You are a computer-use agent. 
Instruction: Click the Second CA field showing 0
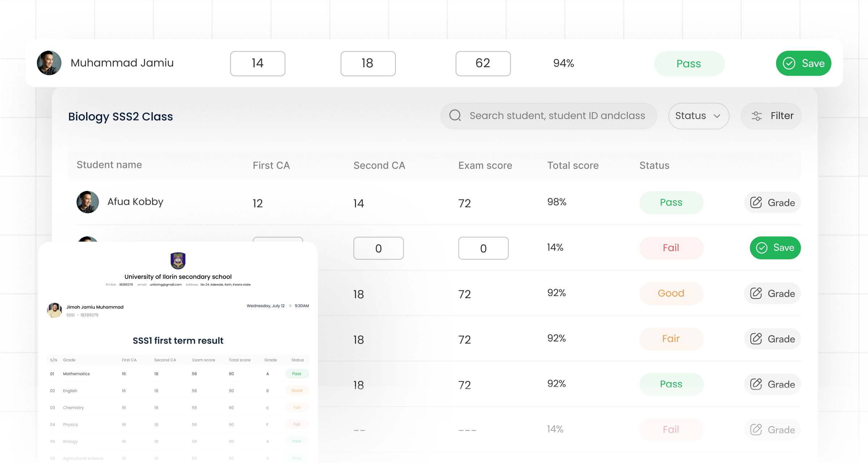coord(378,249)
